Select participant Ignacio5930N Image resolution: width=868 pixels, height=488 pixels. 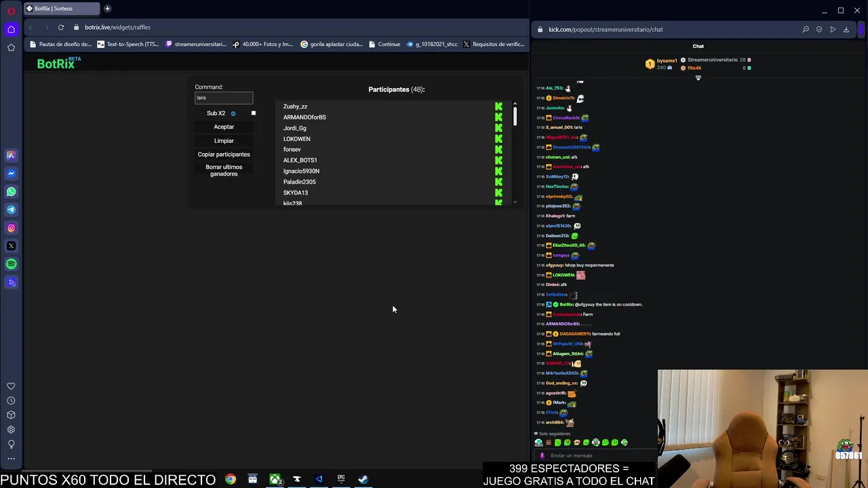click(x=301, y=171)
